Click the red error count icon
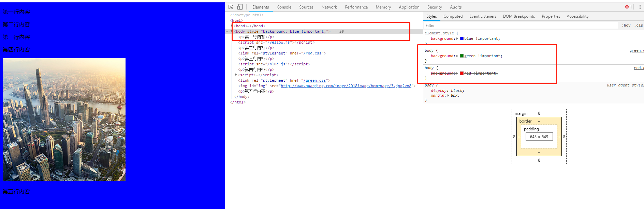Screen dimensions: 644x209 pyautogui.click(x=627, y=7)
